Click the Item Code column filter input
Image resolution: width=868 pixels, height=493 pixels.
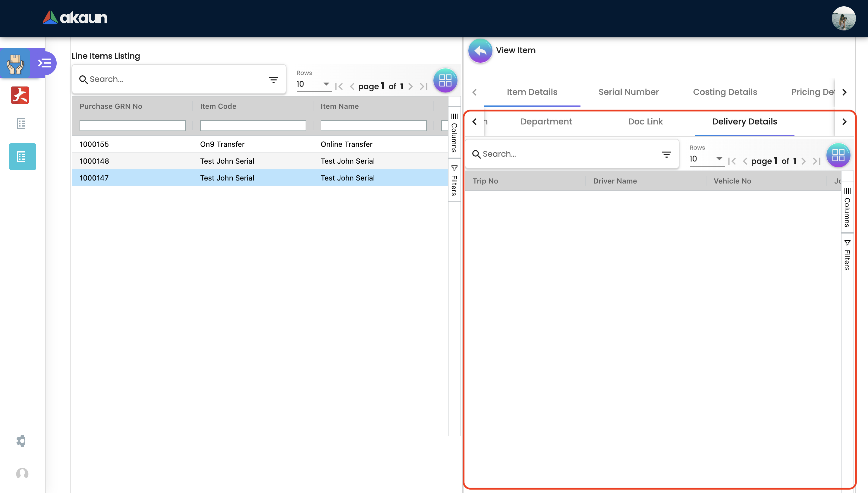click(253, 126)
